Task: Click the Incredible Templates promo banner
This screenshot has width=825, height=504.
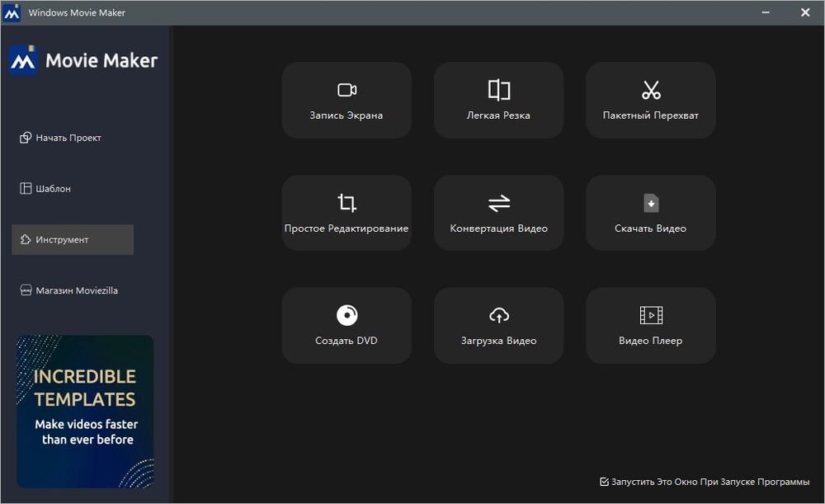Action: tap(85, 411)
